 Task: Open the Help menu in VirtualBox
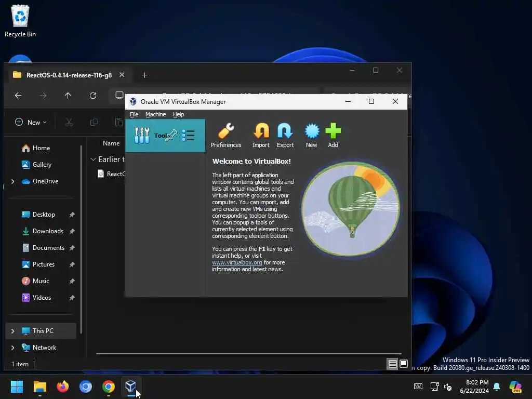(179, 114)
